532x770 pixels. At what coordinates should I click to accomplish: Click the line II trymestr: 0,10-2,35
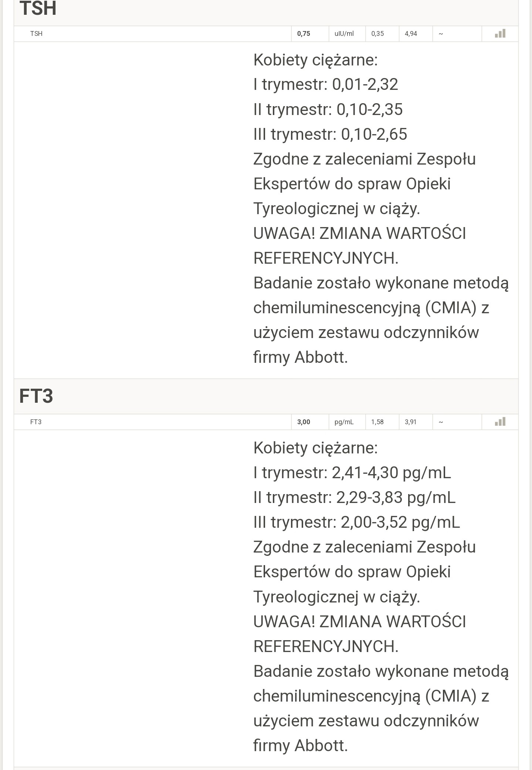tap(328, 109)
